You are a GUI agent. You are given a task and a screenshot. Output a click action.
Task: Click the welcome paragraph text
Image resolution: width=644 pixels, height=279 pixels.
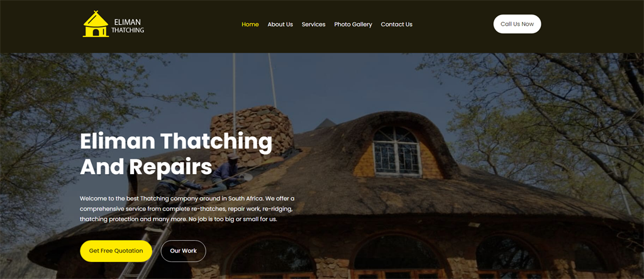(187, 209)
